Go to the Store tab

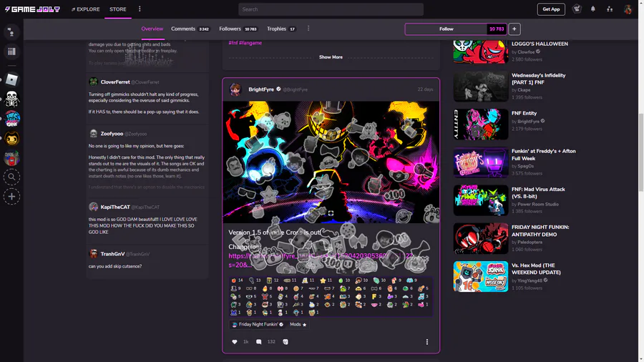(x=118, y=9)
